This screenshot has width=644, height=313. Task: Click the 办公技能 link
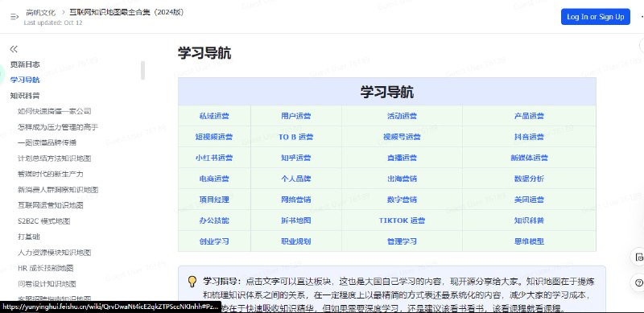pyautogui.click(x=214, y=220)
